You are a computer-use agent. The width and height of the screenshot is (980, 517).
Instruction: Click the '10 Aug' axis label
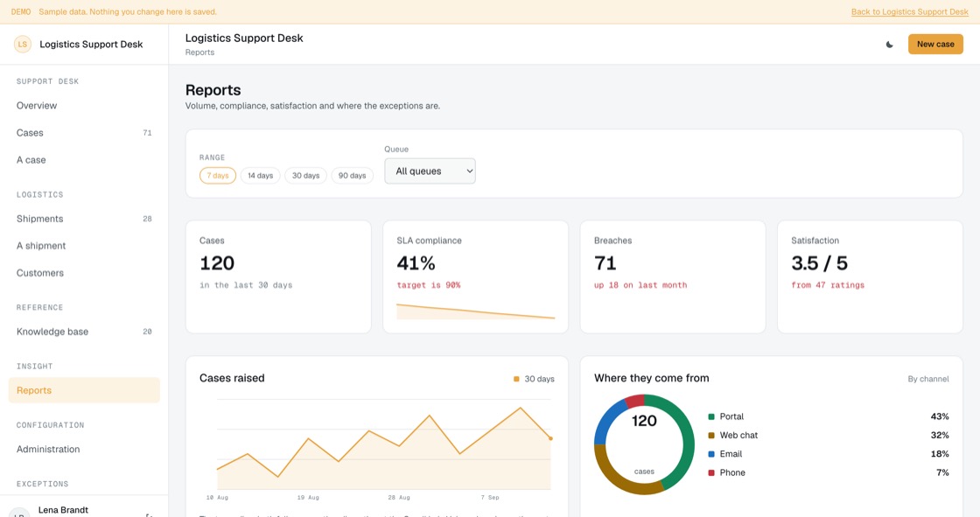217,498
